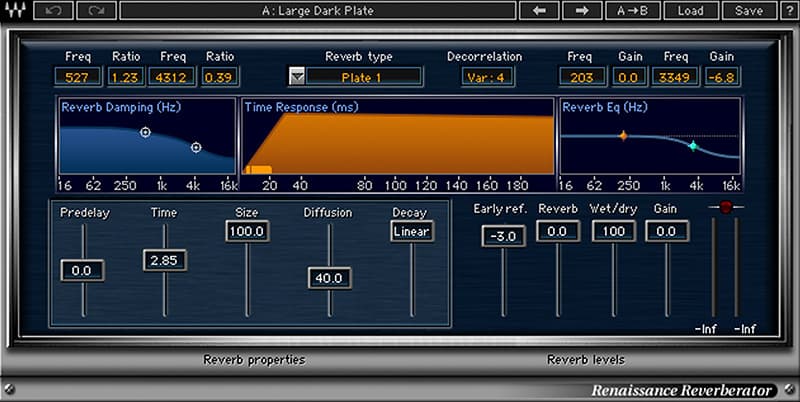Viewport: 800px width, 402px height.
Task: Copy setup A to B
Action: (x=633, y=11)
